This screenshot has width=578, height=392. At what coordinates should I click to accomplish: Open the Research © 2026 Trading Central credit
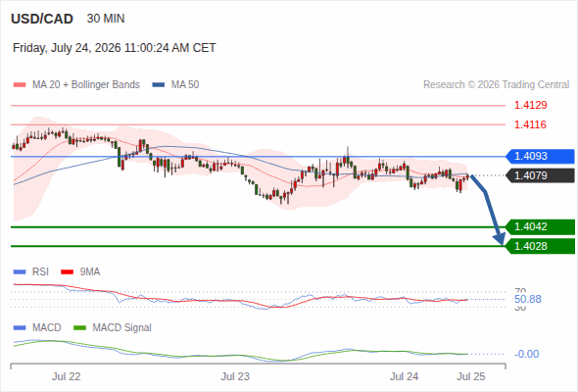pos(496,85)
